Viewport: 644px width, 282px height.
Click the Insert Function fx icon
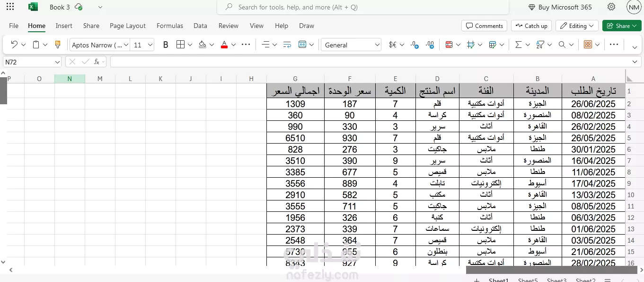click(x=97, y=62)
